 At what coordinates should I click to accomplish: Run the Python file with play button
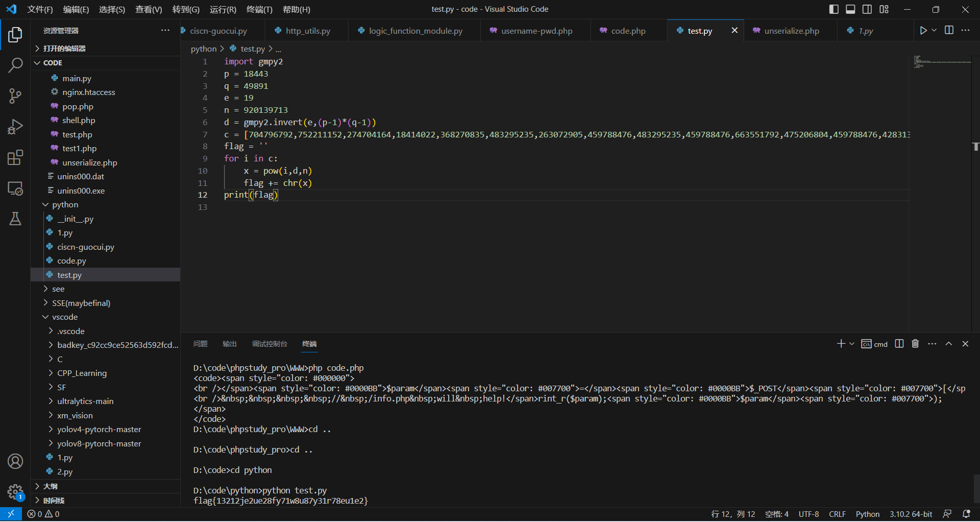tap(923, 31)
